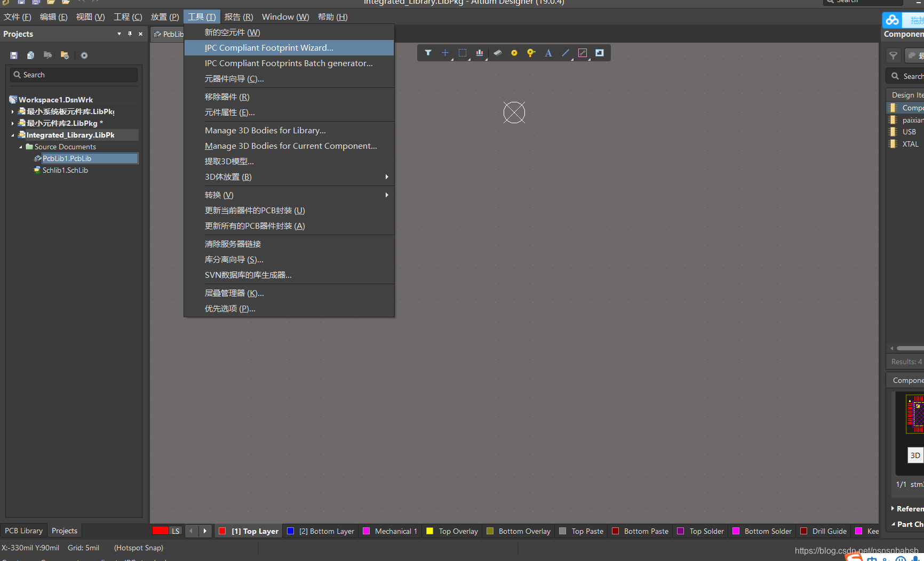Expand the 转换 (V) submenu arrow

coord(387,195)
